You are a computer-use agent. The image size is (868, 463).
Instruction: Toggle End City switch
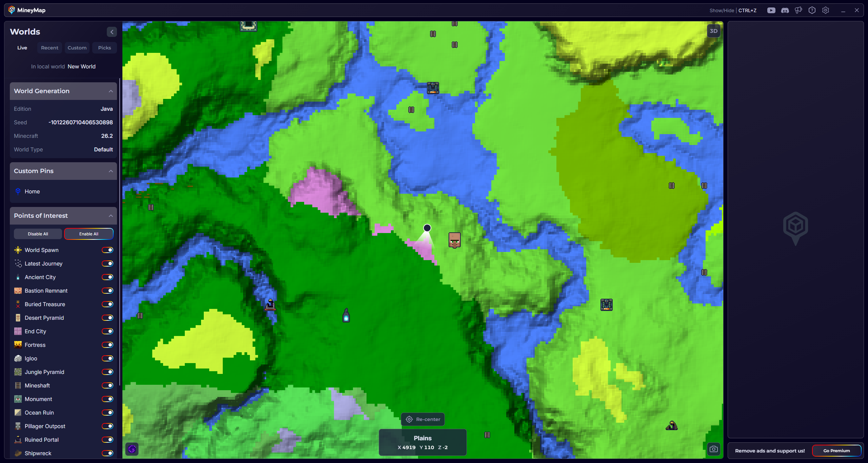(x=107, y=331)
